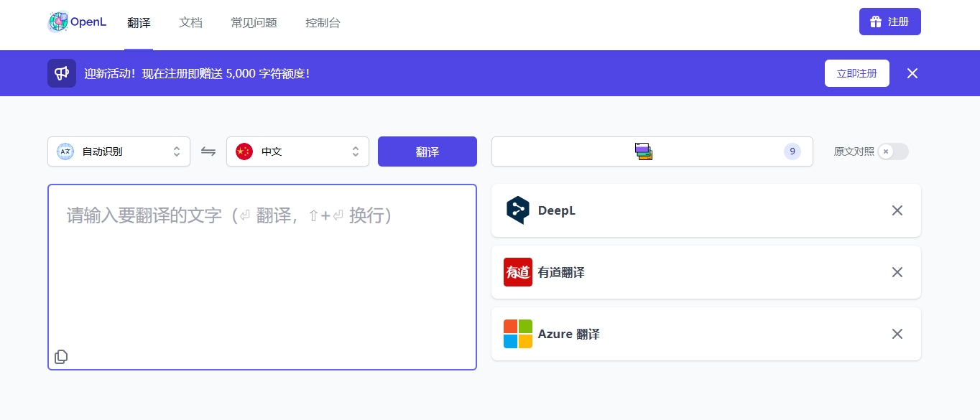
Task: Click the megaphone announcement icon
Action: [62, 73]
